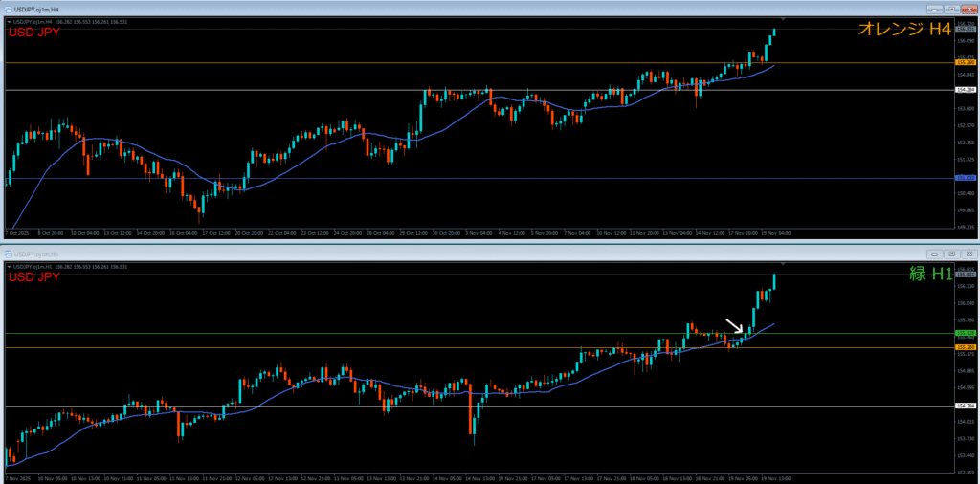Click the green price label on H1 axis
980x484 pixels.
pyautogui.click(x=965, y=334)
